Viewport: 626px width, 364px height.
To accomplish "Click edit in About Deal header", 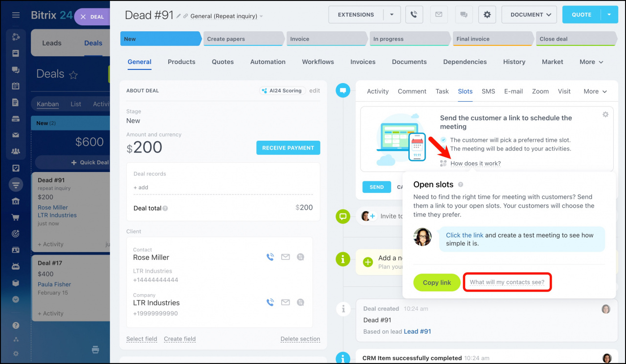I will coord(314,90).
